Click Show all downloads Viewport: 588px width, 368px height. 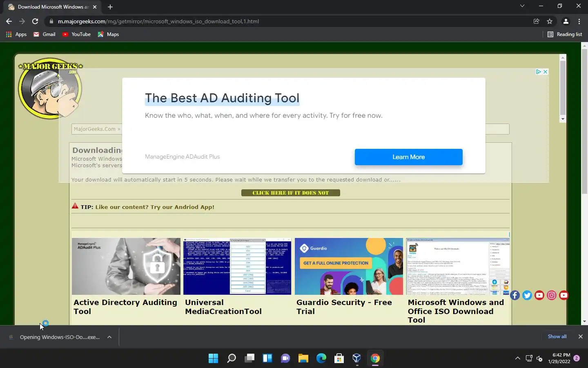coord(557,337)
